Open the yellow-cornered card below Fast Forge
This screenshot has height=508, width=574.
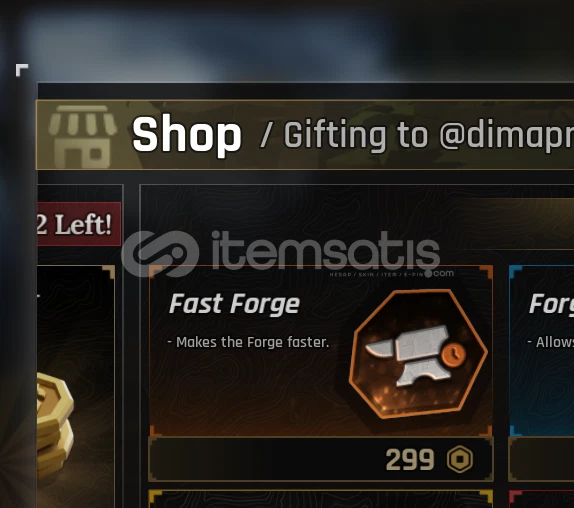pos(321,499)
